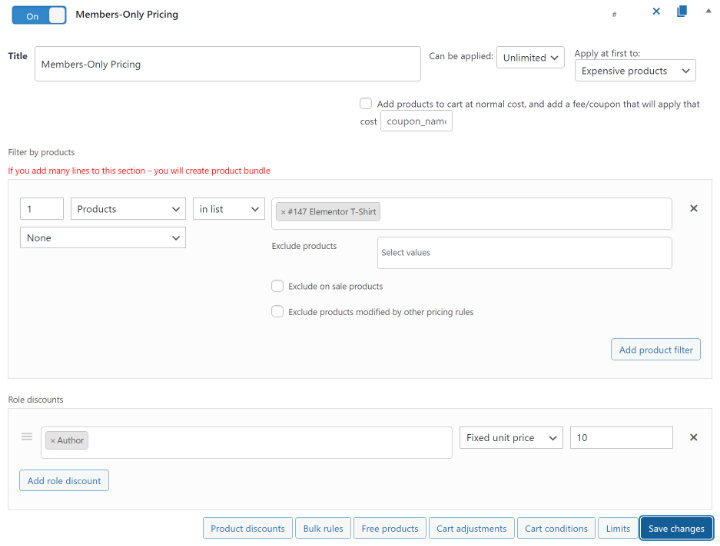This screenshot has height=546, width=720.
Task: Open the Cart conditions section
Action: (x=556, y=528)
